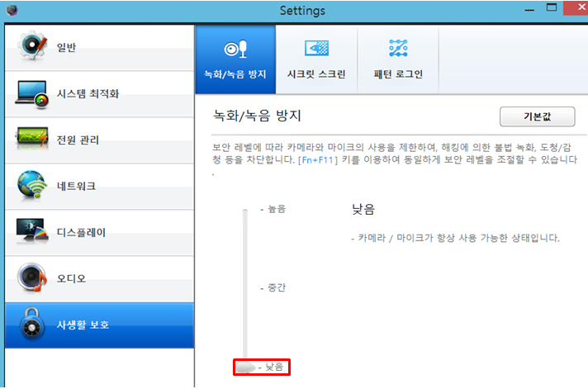Click the 시크릿 스크린 screen icon
This screenshot has height=389, width=588.
pos(316,48)
